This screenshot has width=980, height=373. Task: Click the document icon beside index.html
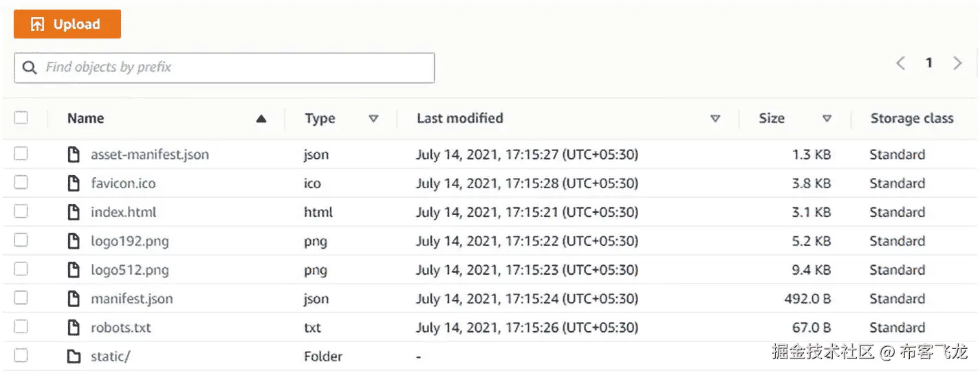[74, 212]
